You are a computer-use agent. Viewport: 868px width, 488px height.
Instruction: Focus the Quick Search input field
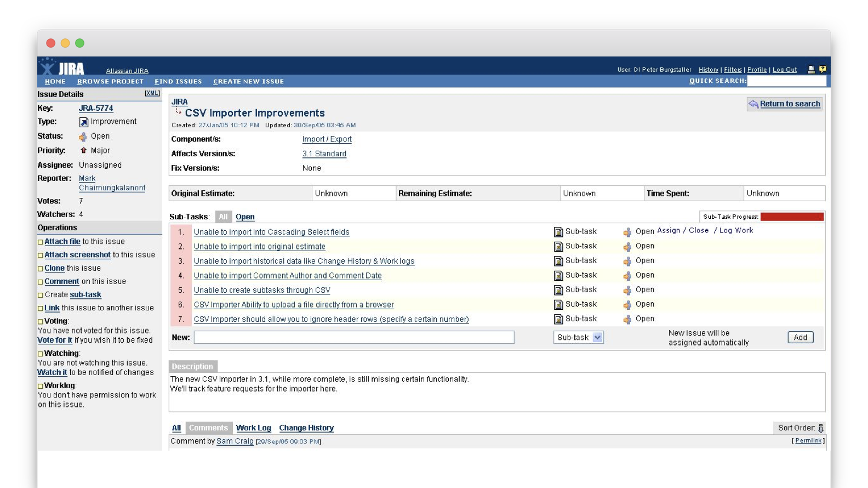786,81
